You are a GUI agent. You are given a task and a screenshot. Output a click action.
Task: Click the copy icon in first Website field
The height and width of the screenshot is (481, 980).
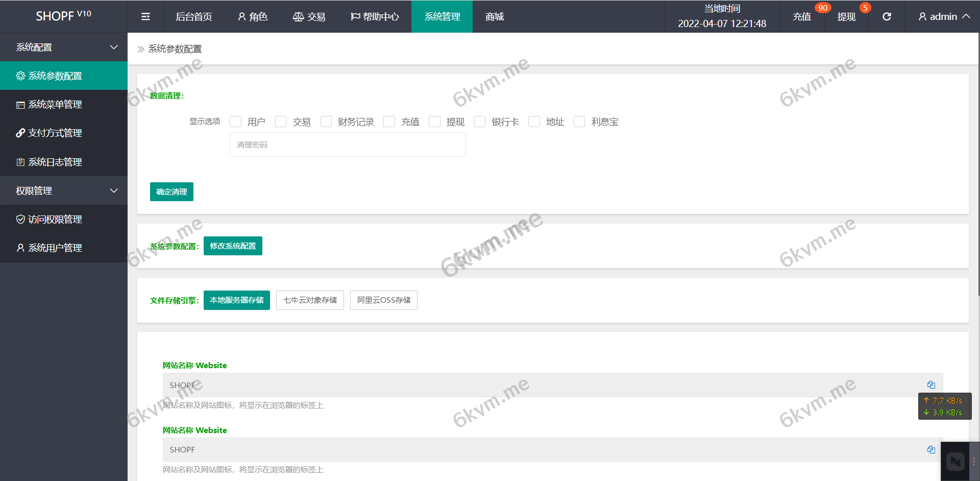coord(931,385)
